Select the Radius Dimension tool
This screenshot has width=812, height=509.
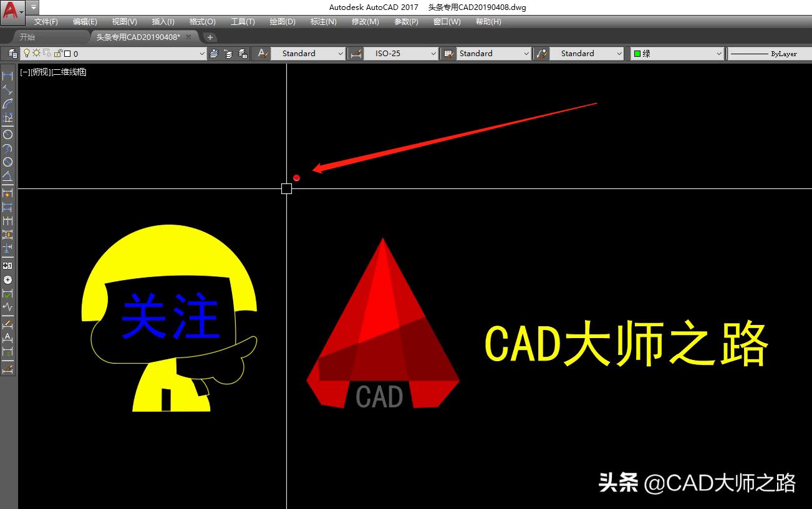point(8,134)
